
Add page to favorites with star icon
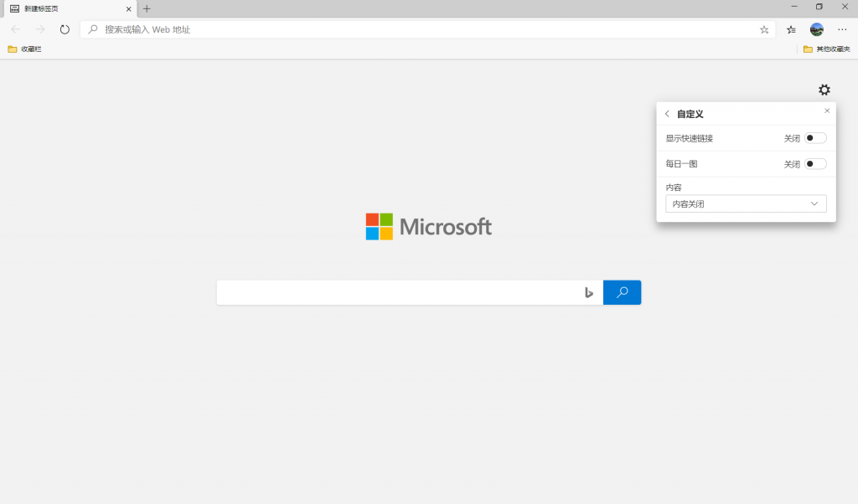point(764,29)
